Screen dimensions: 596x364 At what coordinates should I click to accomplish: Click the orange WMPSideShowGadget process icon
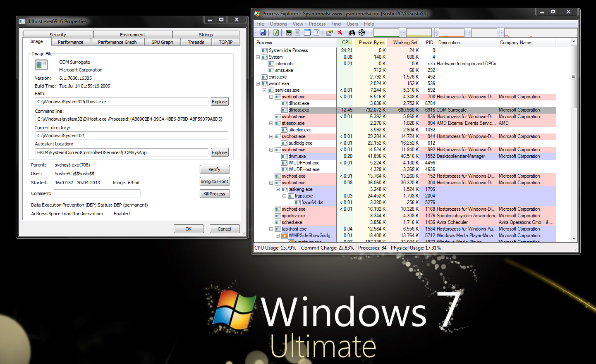(x=285, y=236)
